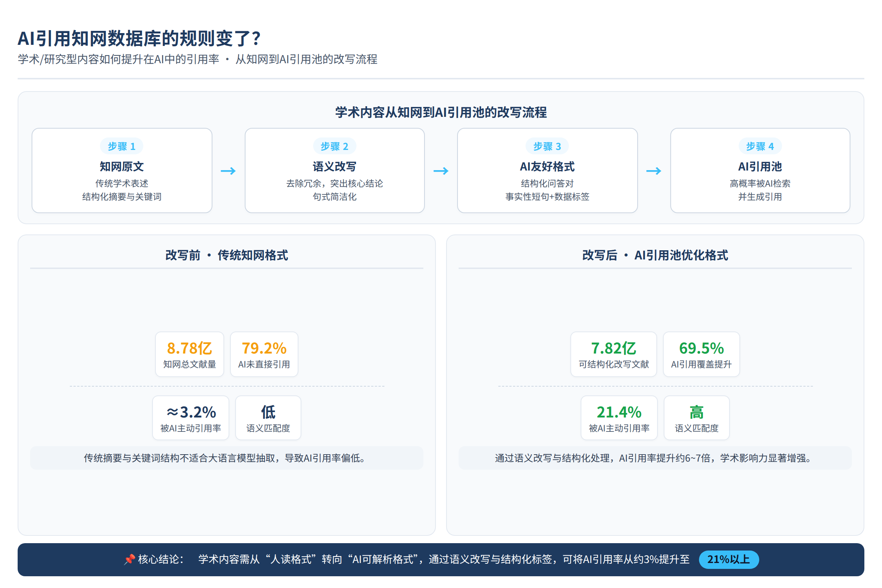
Task: Click the 21%以上 badge
Action: click(x=729, y=559)
